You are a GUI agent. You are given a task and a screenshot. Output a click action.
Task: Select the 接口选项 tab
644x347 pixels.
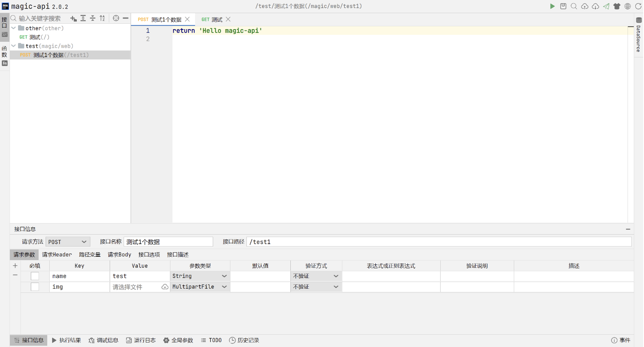pos(149,255)
